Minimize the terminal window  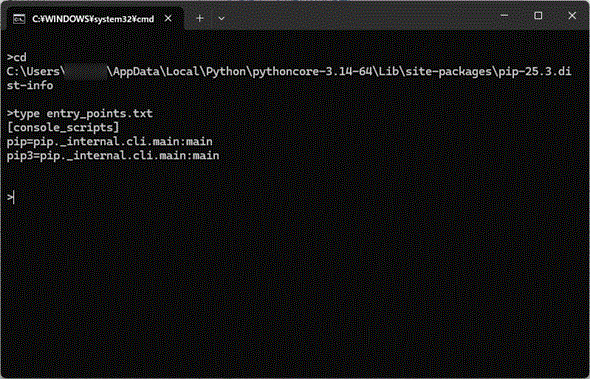click(x=504, y=15)
